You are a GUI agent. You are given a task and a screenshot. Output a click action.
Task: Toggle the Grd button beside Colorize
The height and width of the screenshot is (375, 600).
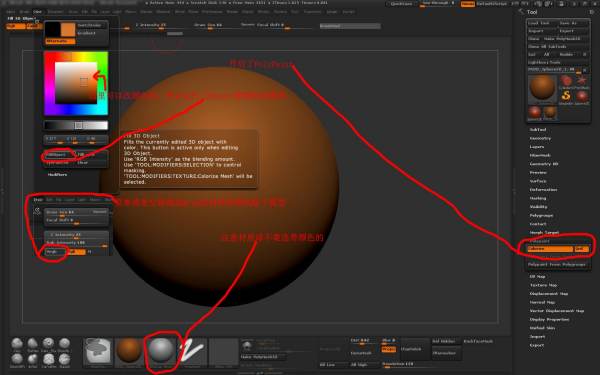(582, 249)
